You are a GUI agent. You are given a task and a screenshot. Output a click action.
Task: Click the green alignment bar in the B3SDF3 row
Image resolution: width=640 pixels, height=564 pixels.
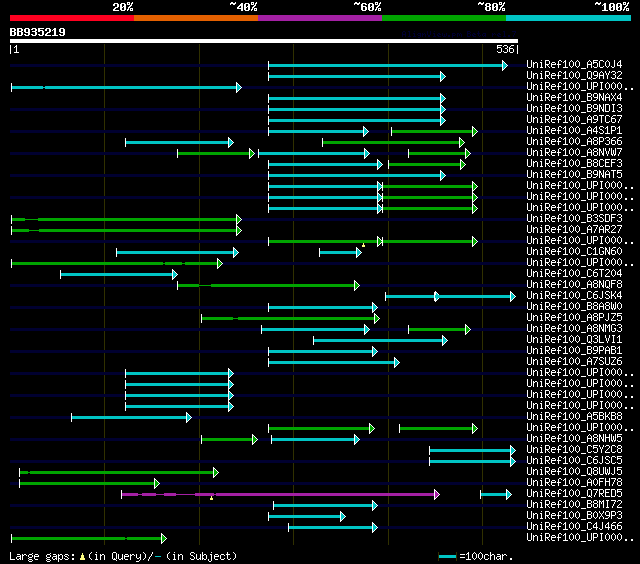[127, 220]
